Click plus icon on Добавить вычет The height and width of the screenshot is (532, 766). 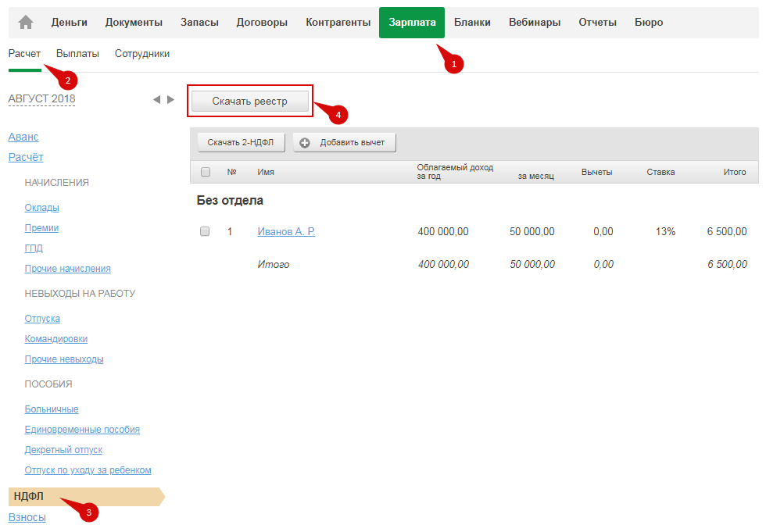(305, 143)
